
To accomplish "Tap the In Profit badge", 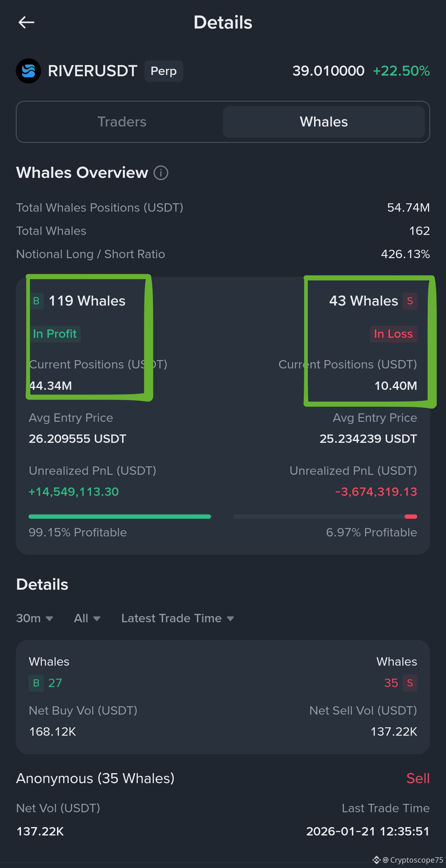I will [55, 334].
